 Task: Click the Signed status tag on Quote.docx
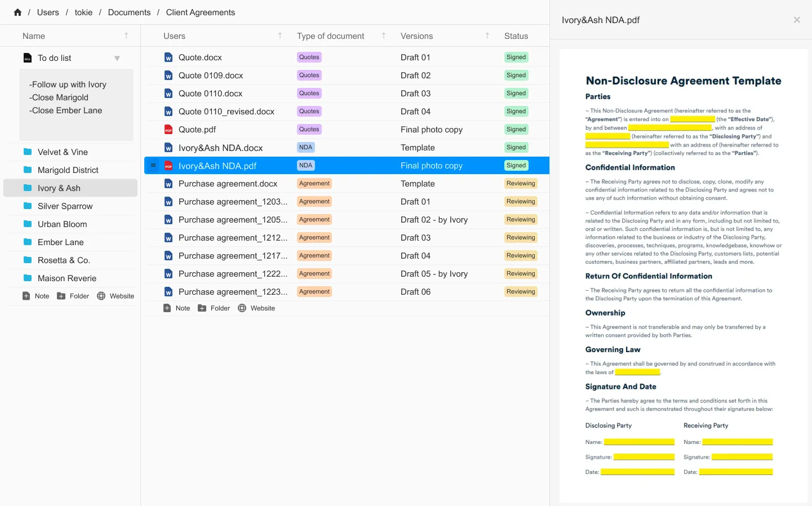pos(516,57)
